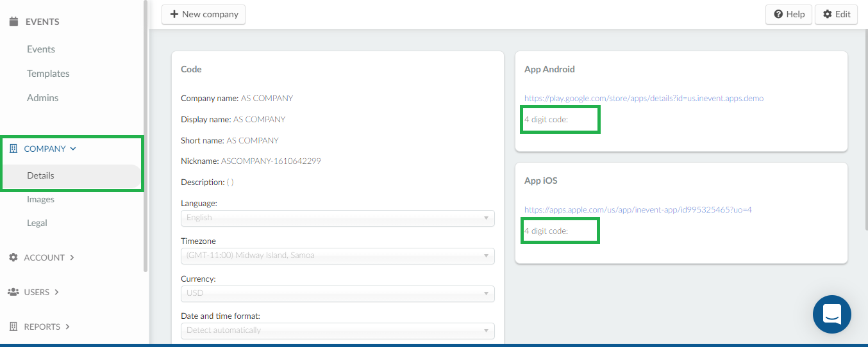The height and width of the screenshot is (347, 868).
Task: Click the ACCOUNT section label
Action: (x=44, y=257)
